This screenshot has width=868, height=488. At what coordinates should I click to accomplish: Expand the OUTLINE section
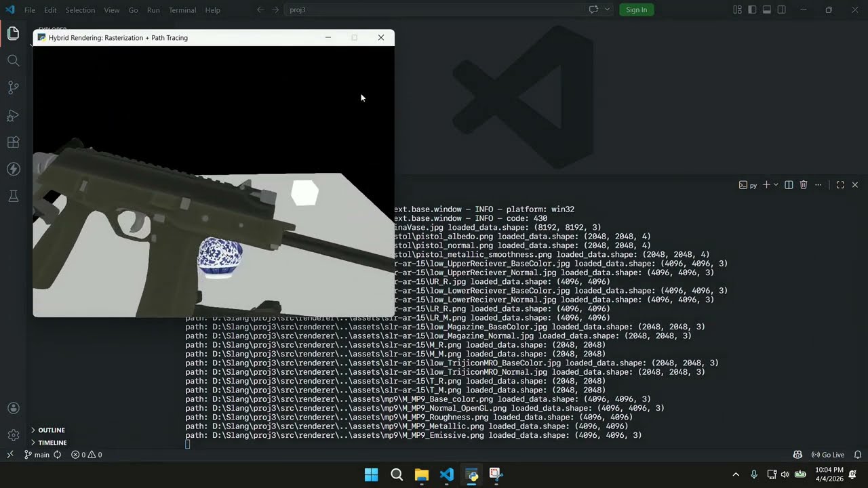click(52, 430)
